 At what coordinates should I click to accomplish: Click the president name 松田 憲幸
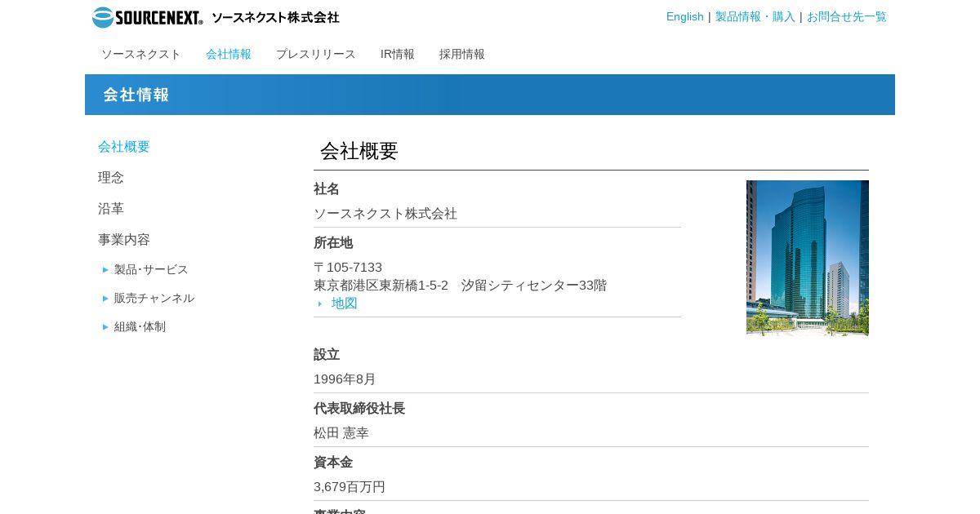[x=341, y=433]
